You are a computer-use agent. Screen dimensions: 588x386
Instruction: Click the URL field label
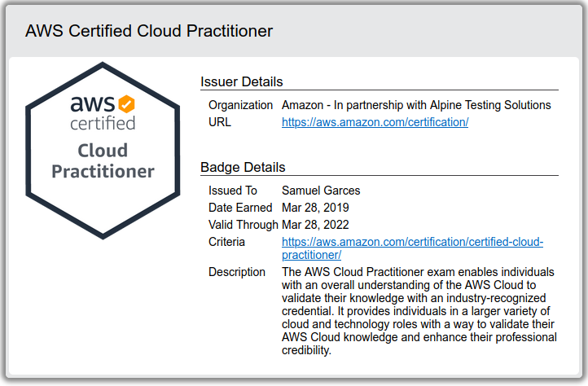point(220,122)
